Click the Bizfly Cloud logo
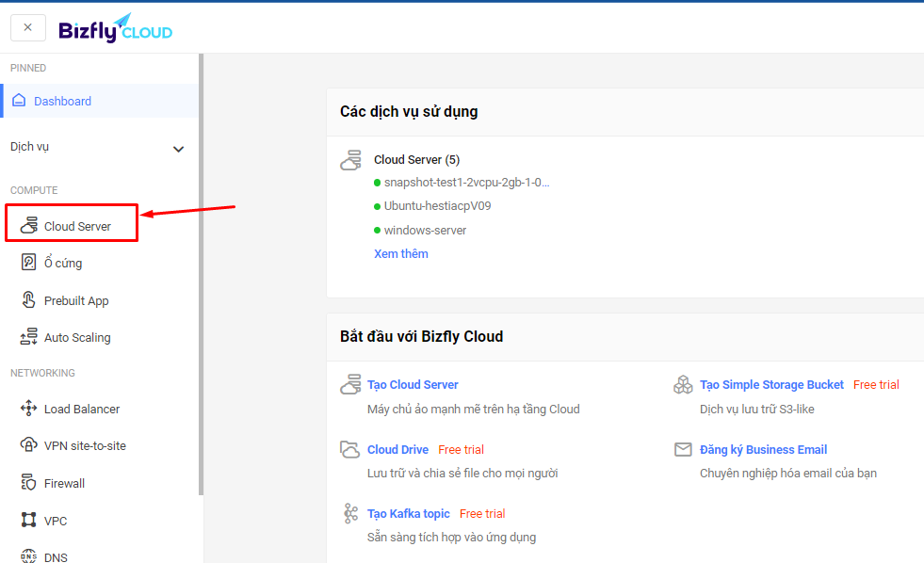Viewport: 924px width, 563px height. 116,28
